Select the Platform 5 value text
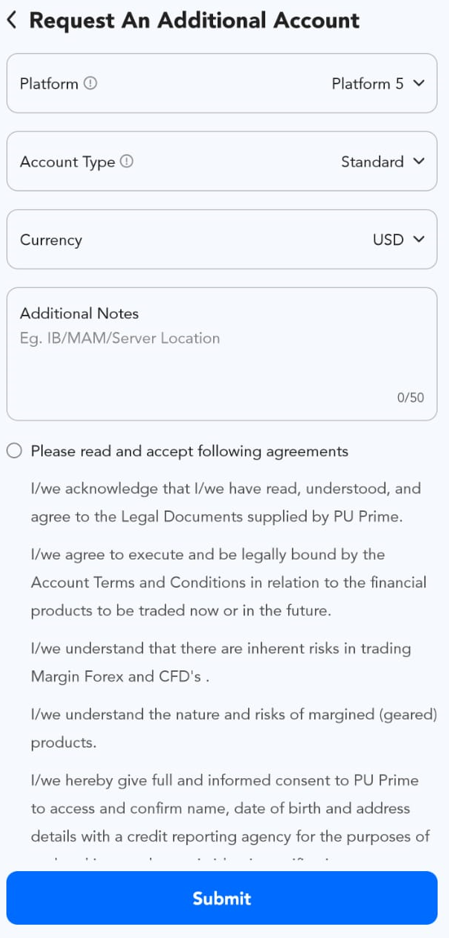 [368, 83]
